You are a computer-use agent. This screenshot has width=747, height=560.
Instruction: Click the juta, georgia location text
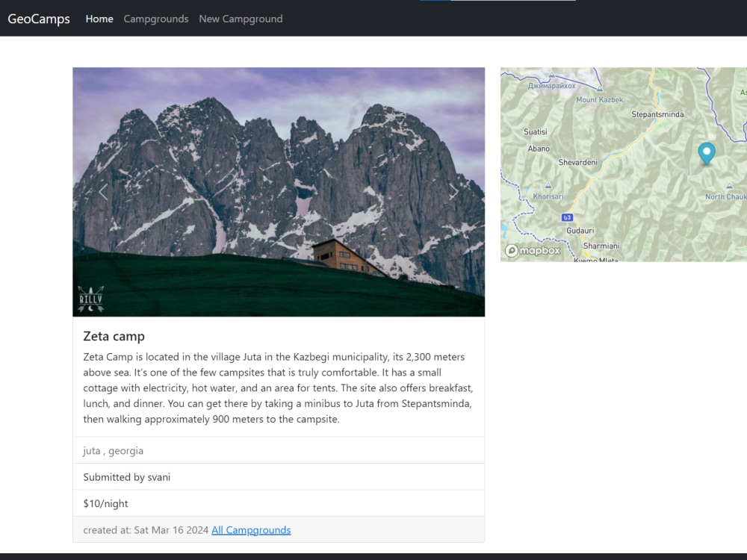[x=113, y=450]
